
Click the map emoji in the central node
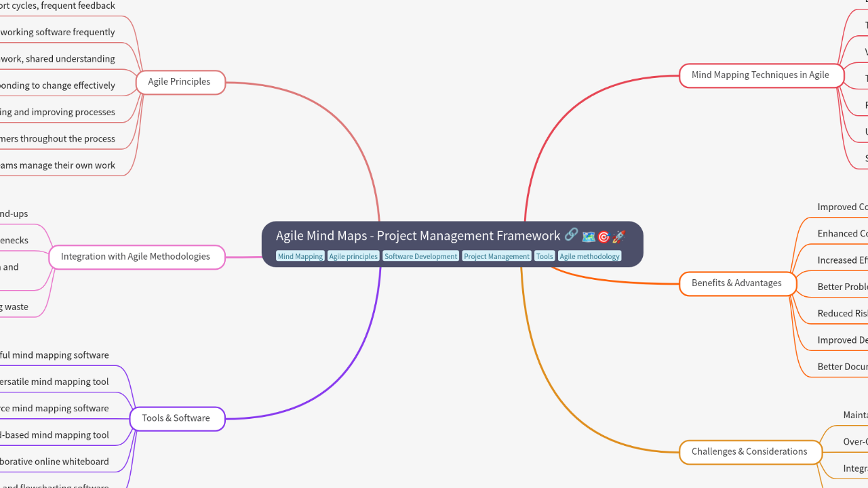tap(589, 237)
